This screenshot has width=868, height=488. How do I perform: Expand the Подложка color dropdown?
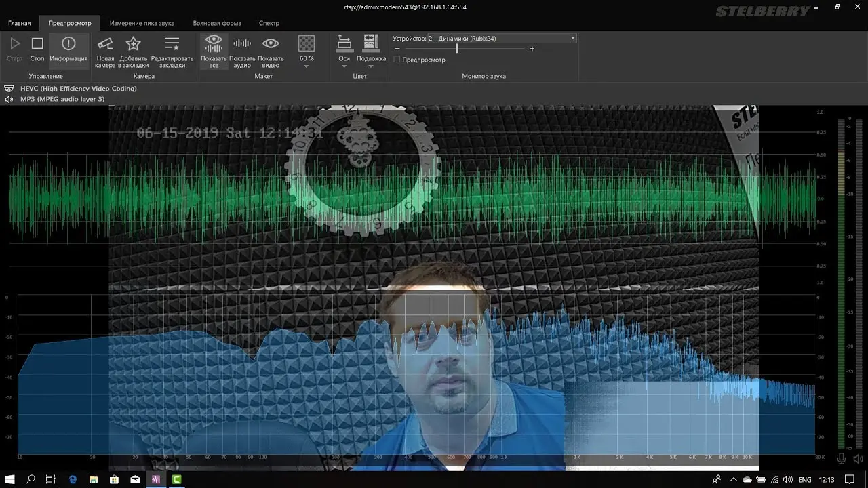point(371,66)
